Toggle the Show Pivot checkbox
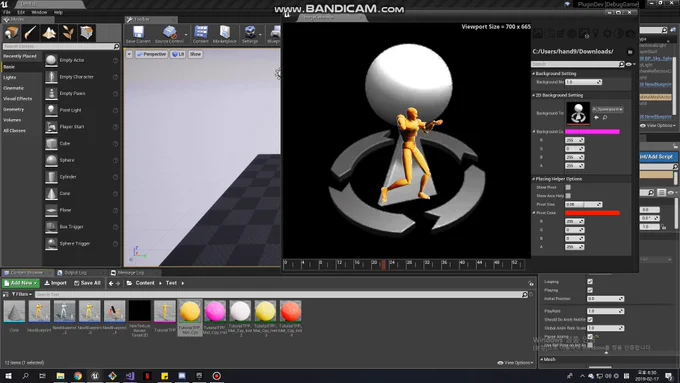The width and height of the screenshot is (680, 383). pos(568,187)
